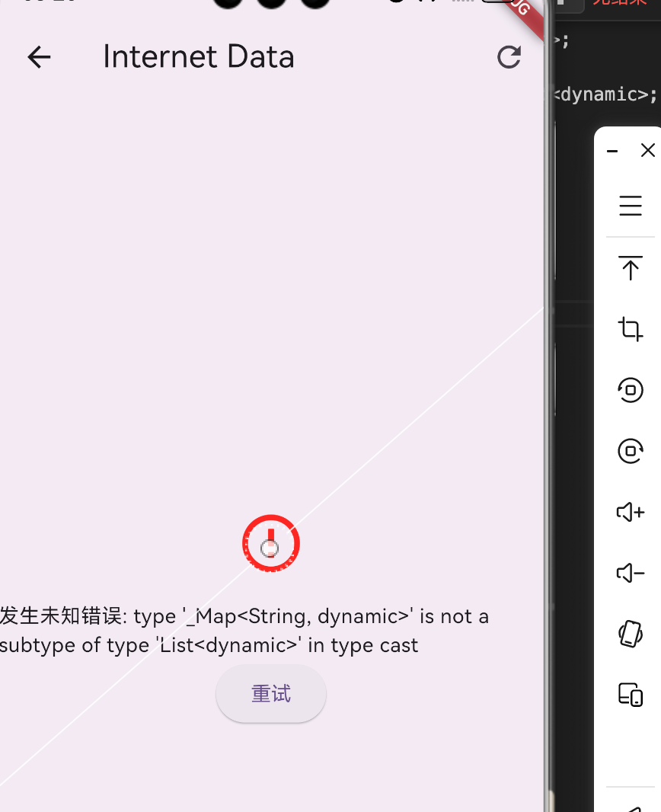Rotate the emulator screen clockwise
661x812 pixels.
[x=630, y=451]
